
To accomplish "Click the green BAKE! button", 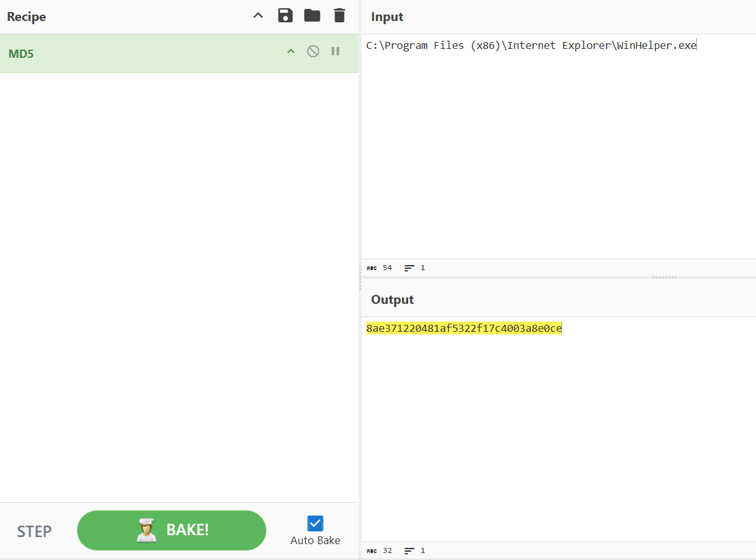I will click(x=172, y=530).
